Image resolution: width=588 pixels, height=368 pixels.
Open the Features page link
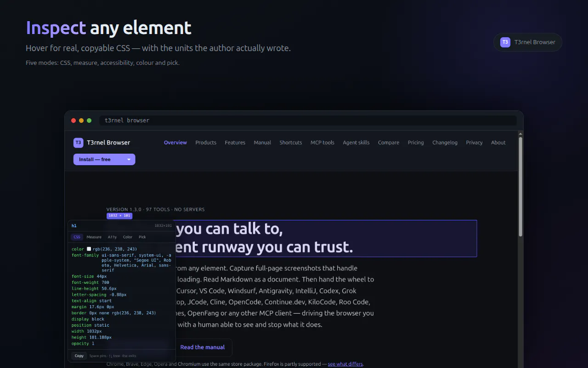pyautogui.click(x=235, y=143)
